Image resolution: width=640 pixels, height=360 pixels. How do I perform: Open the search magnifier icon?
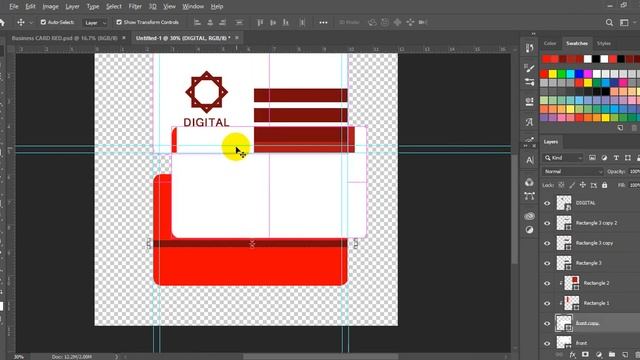point(609,23)
